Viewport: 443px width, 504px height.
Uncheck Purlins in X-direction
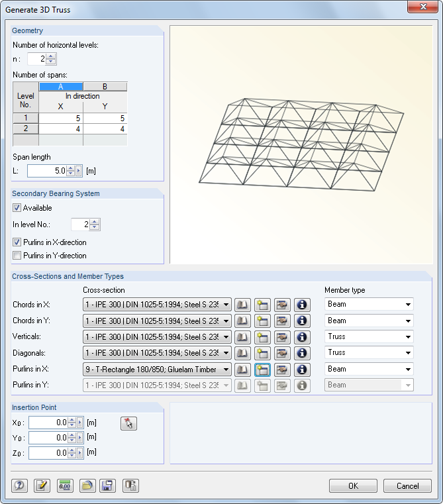click(x=17, y=242)
